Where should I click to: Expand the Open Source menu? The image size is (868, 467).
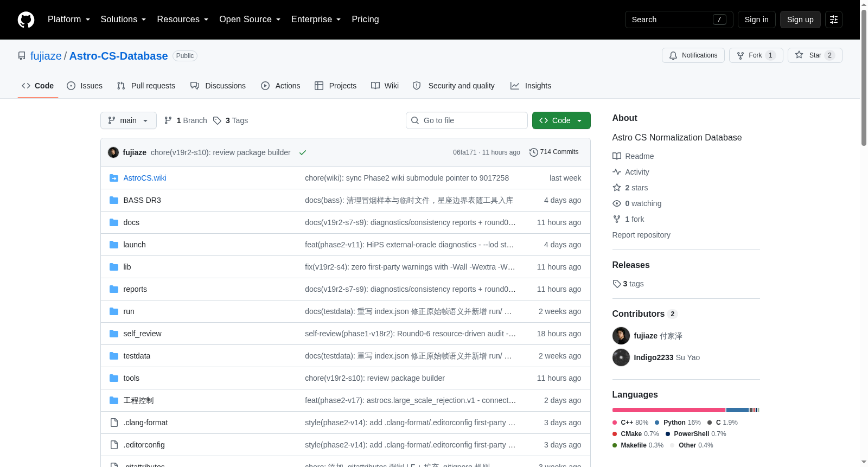(250, 20)
